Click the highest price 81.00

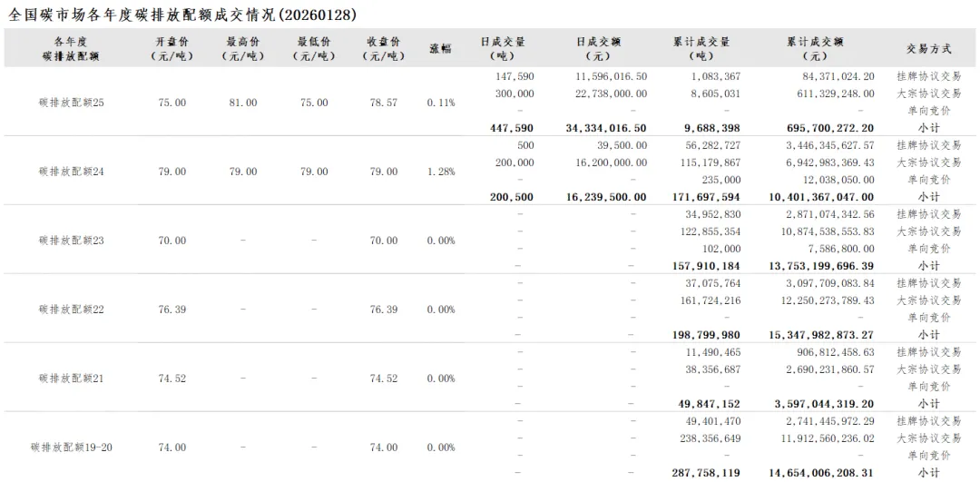click(x=242, y=103)
